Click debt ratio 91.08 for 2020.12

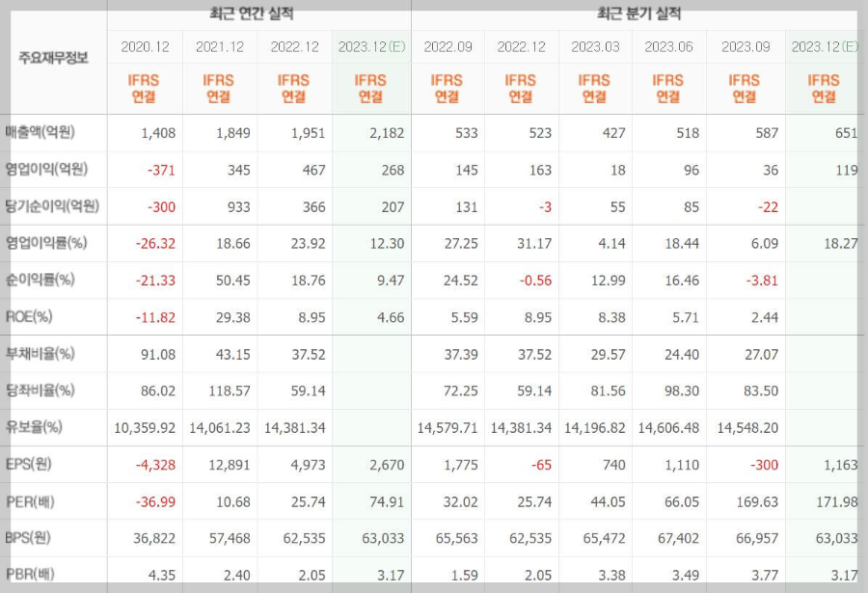click(158, 355)
